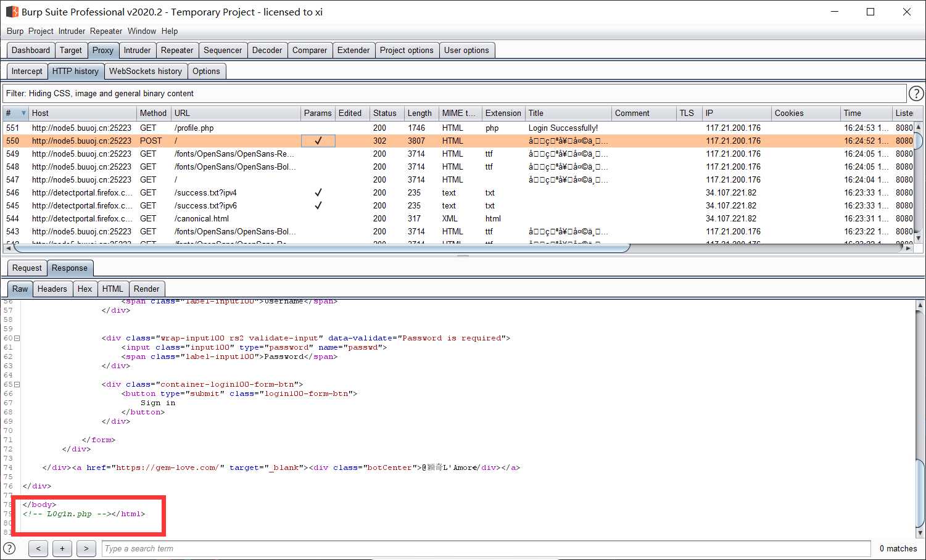
Task: Sort history by the Status column
Action: tap(386, 113)
